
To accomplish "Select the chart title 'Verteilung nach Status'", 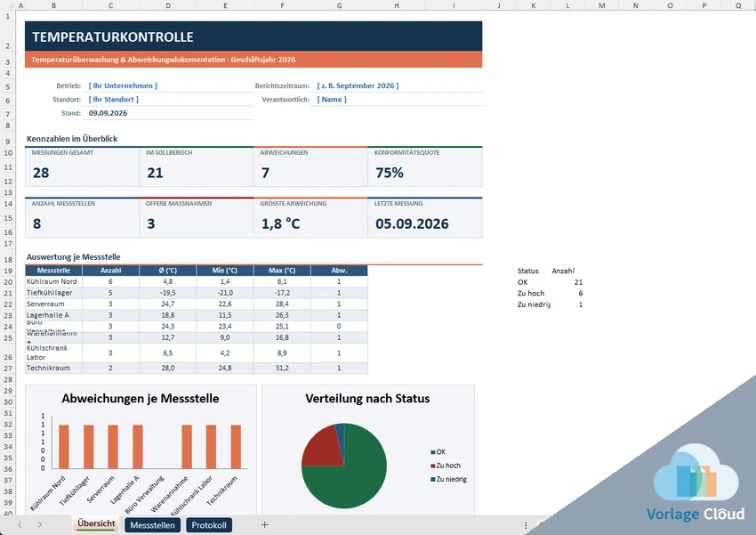I will click(367, 399).
